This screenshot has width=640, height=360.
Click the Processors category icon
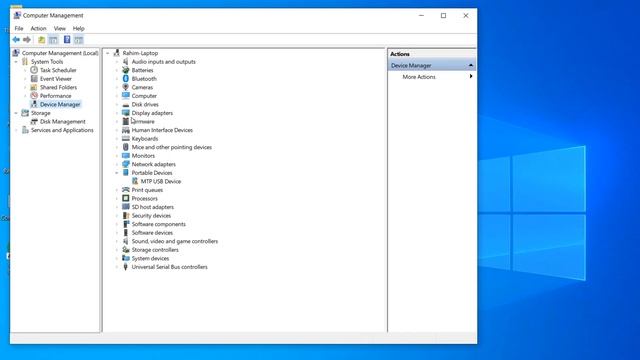tap(126, 198)
